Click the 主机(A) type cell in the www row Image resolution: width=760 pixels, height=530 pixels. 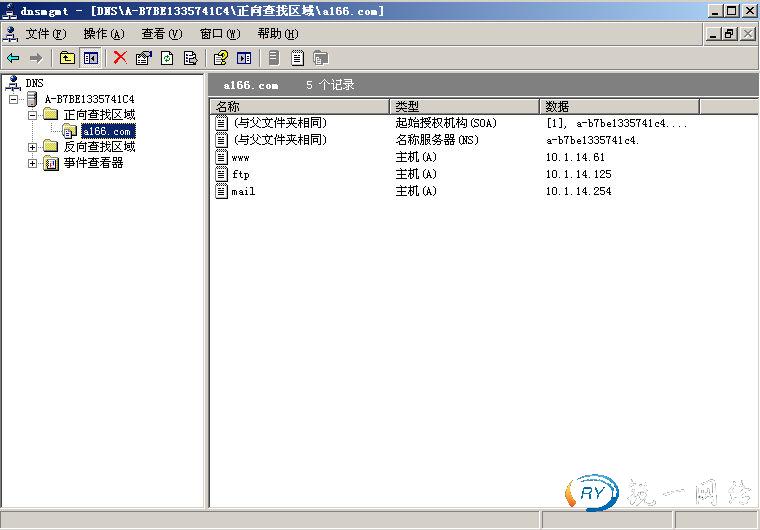click(x=416, y=157)
